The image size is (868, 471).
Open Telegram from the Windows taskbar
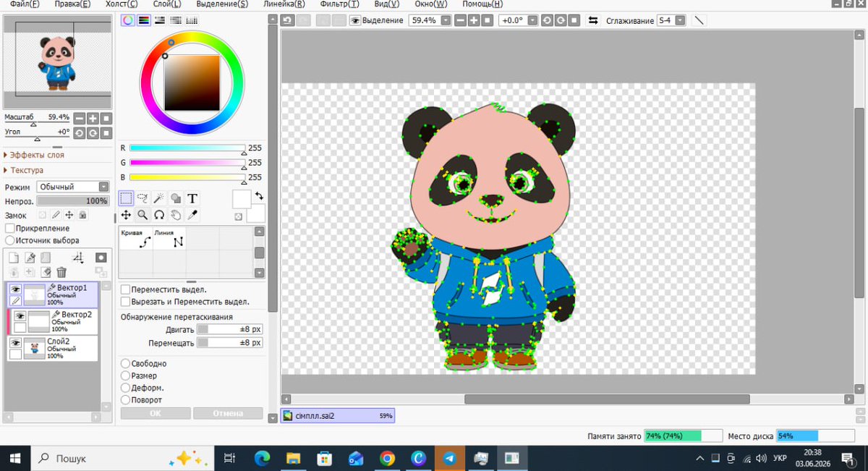(x=449, y=458)
